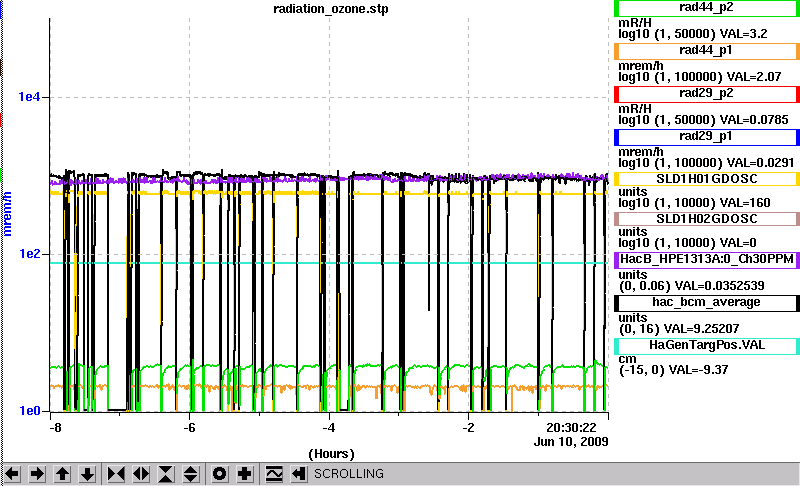
Task: Click the mrem/h y-axis title
Action: pyautogui.click(x=7, y=214)
